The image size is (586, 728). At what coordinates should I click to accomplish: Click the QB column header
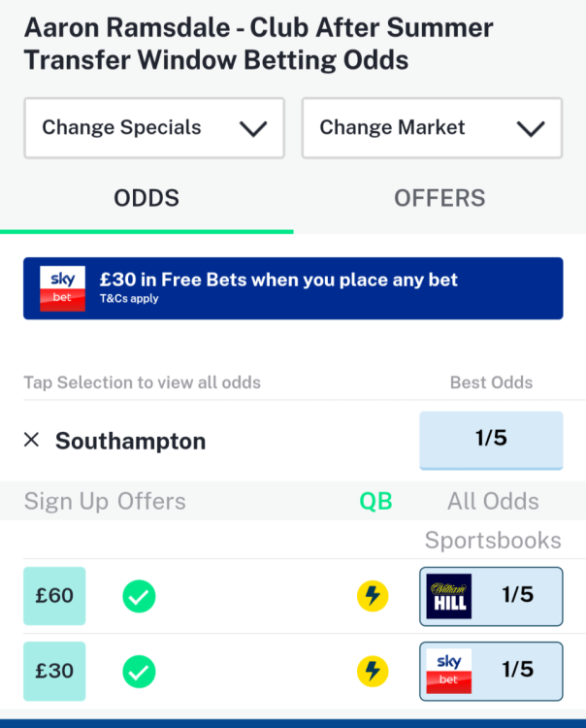point(375,501)
